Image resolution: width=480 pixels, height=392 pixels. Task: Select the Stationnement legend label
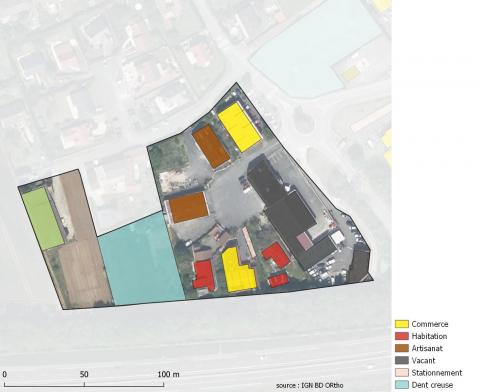pos(437,373)
